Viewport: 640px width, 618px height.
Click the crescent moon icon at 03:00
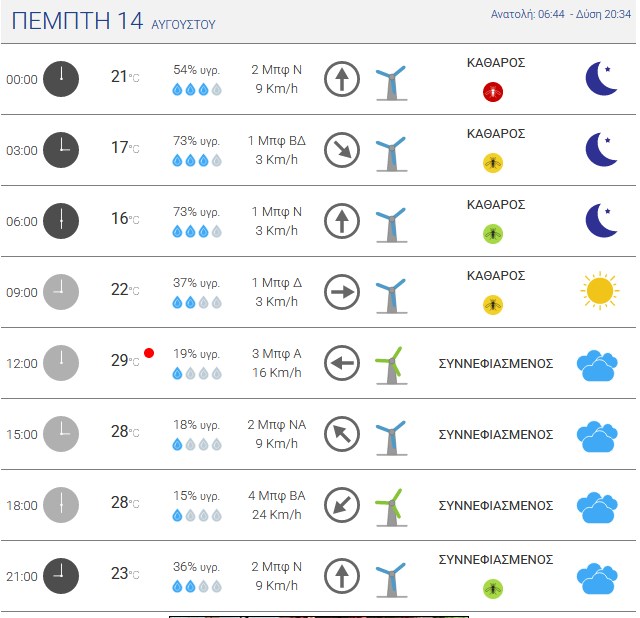[x=601, y=149]
